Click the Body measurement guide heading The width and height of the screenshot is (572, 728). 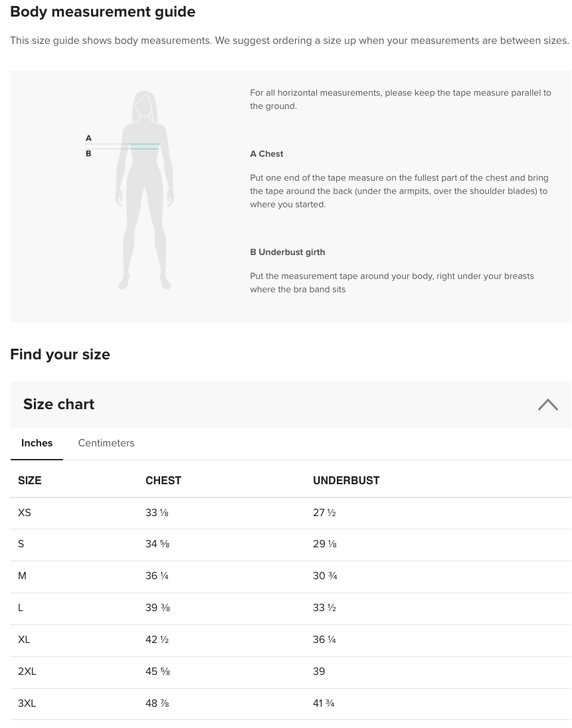(x=102, y=12)
